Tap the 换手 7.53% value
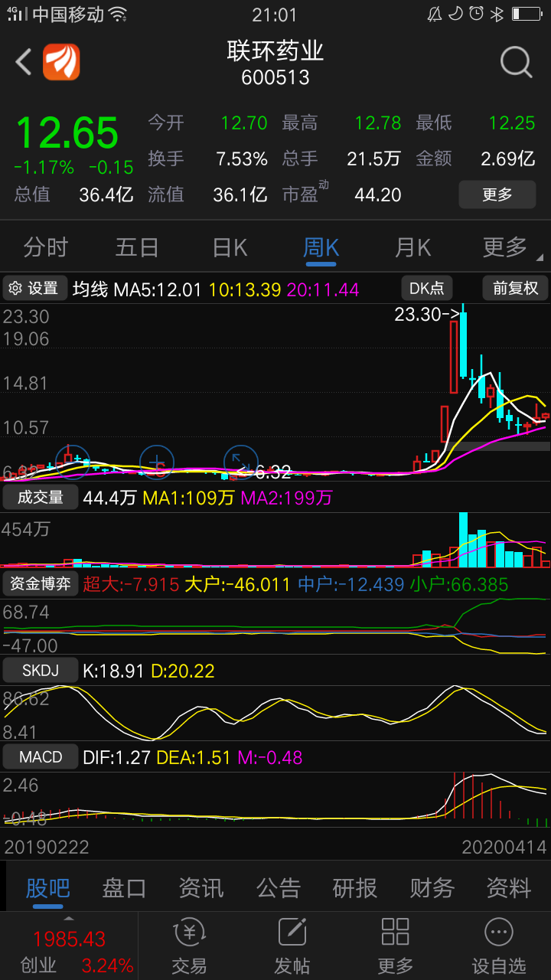Screen dimensions: 551x980 tap(242, 158)
